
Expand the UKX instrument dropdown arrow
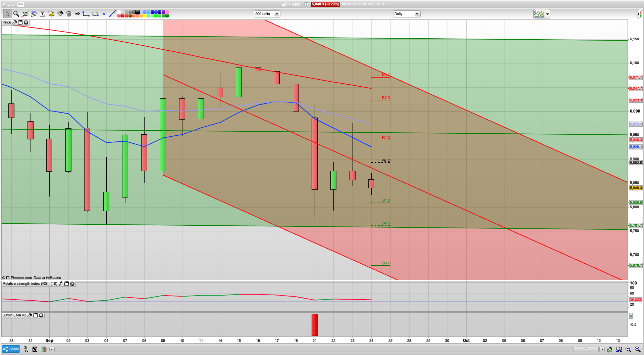tap(290, 4)
